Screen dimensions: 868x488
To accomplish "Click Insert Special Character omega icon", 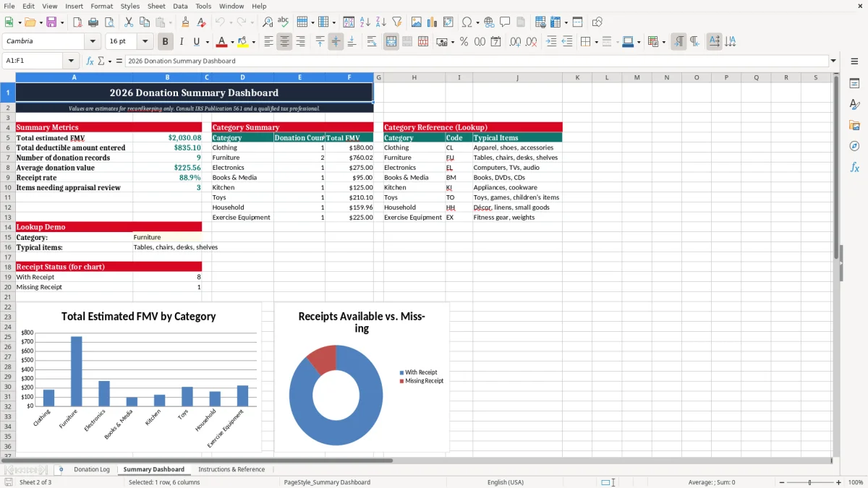I will 467,22.
